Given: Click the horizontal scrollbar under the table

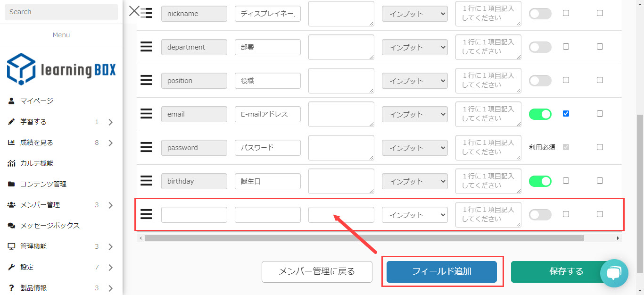Looking at the screenshot, I should 364,238.
